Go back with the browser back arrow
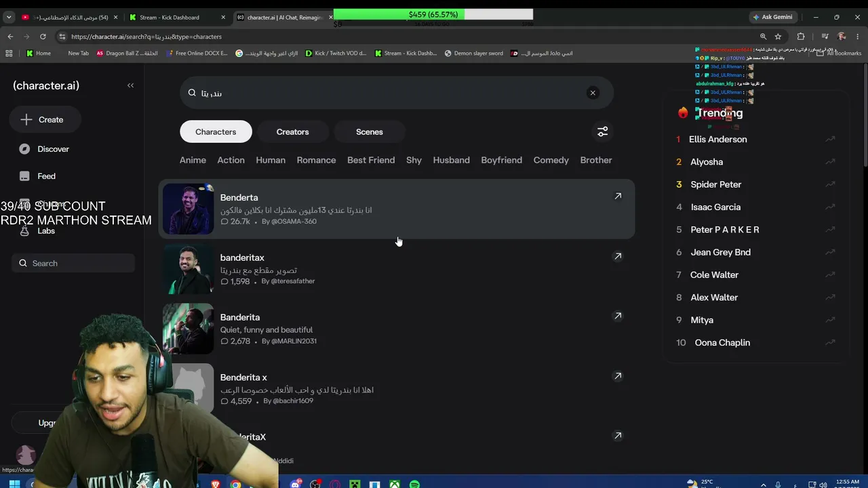 click(x=10, y=37)
